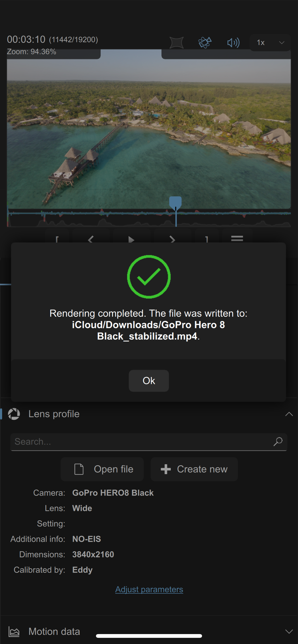Click the Zoom: 94.36% readout
Viewport: 298px width, 644px height.
click(32, 52)
